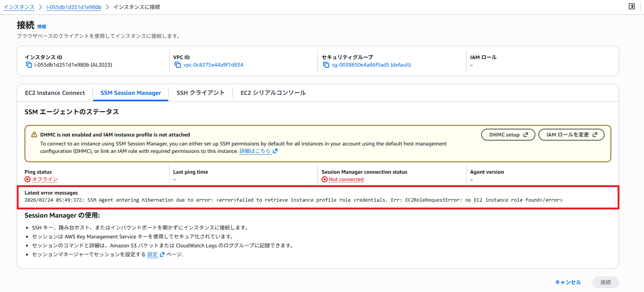Go to インスタンス breadcrumb link
This screenshot has width=644, height=292.
(x=19, y=7)
